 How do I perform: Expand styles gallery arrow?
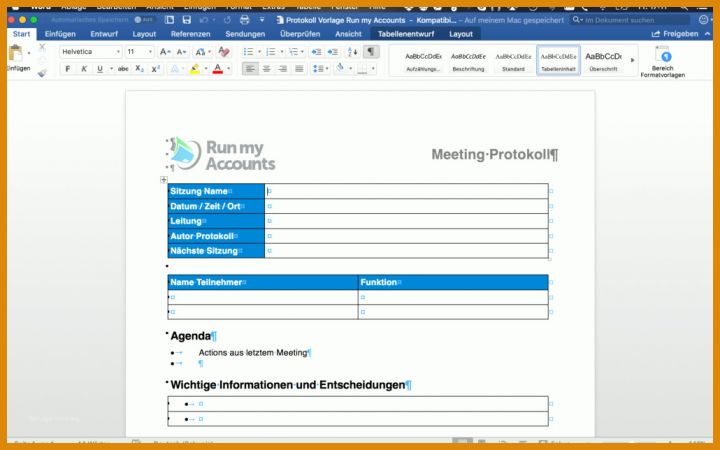[x=632, y=60]
